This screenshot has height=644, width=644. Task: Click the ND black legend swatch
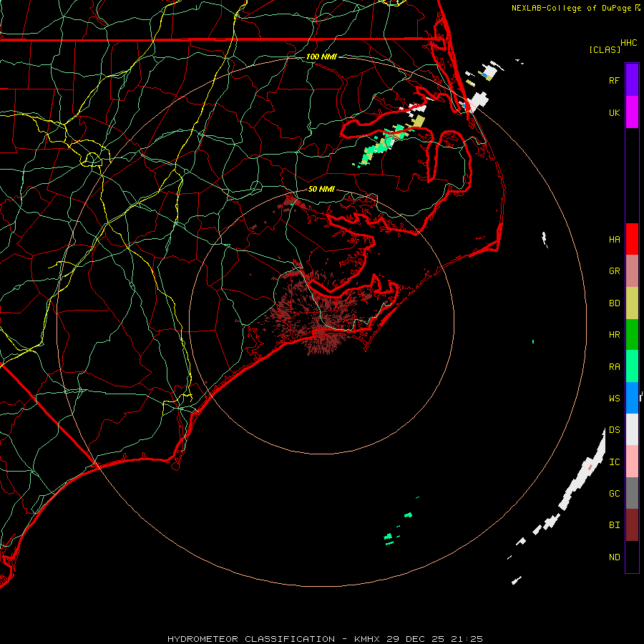click(632, 557)
